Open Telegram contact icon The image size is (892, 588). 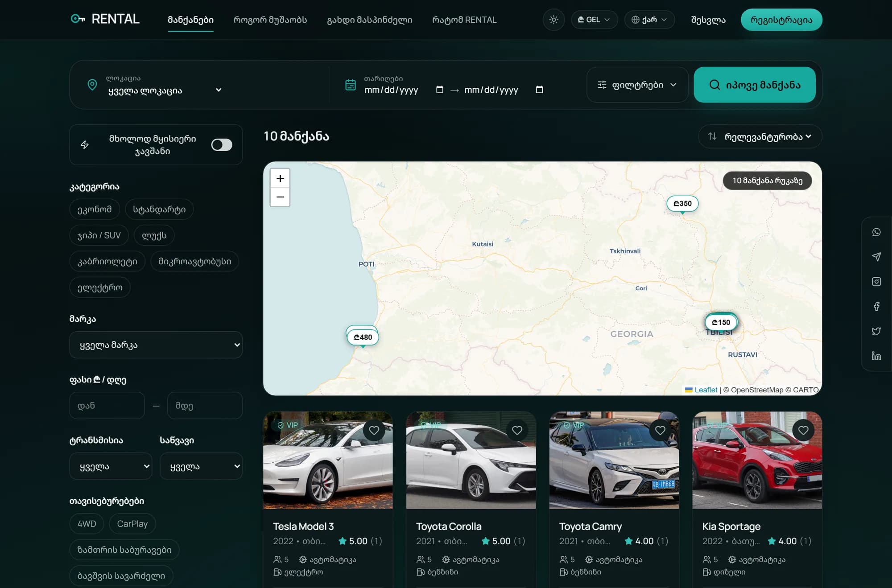coord(876,257)
